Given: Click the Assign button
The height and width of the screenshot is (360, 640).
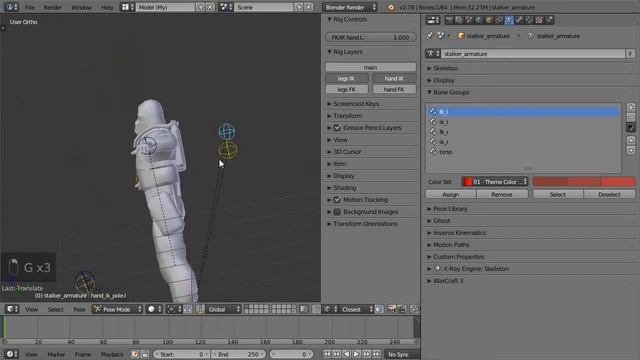Looking at the screenshot, I should point(451,194).
